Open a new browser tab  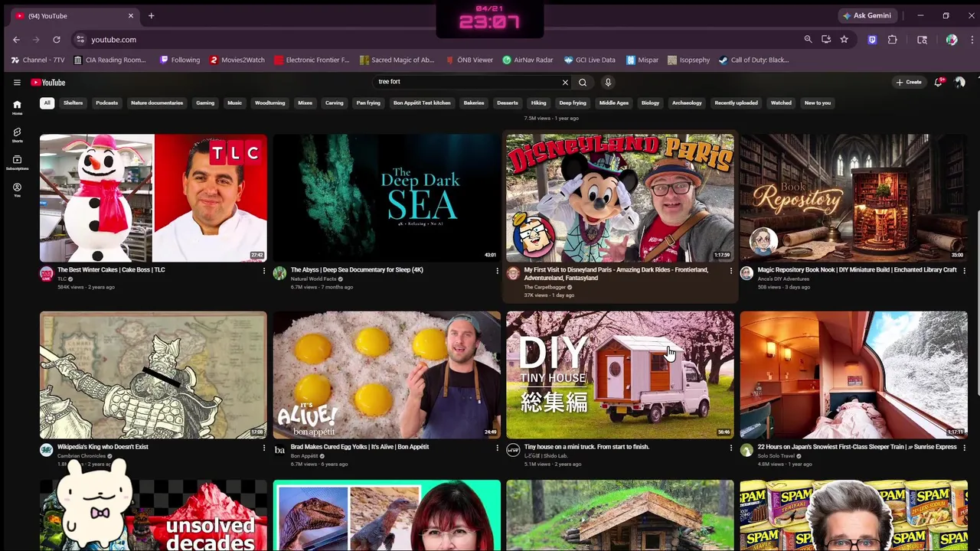(151, 15)
